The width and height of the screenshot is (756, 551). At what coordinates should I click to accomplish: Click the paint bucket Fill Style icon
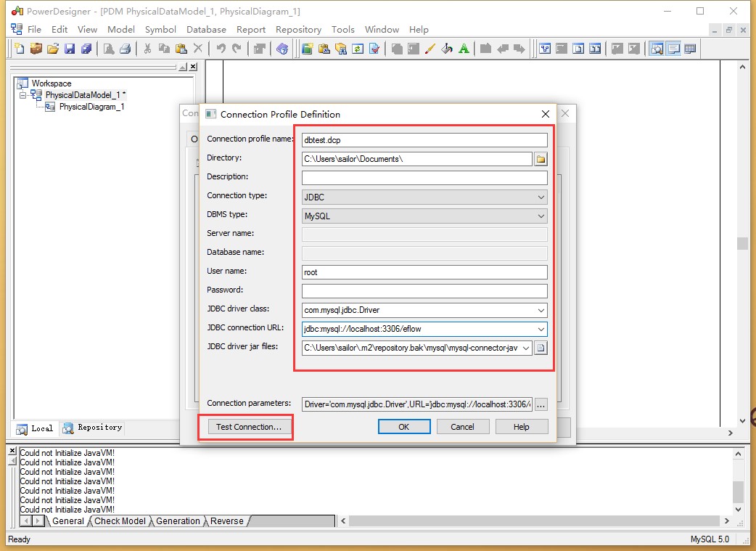point(447,48)
